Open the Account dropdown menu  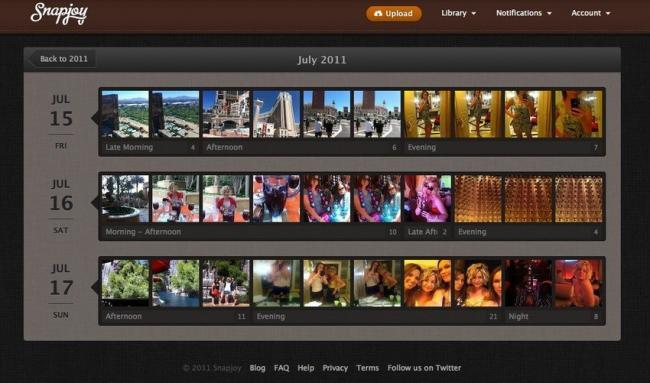[x=590, y=13]
